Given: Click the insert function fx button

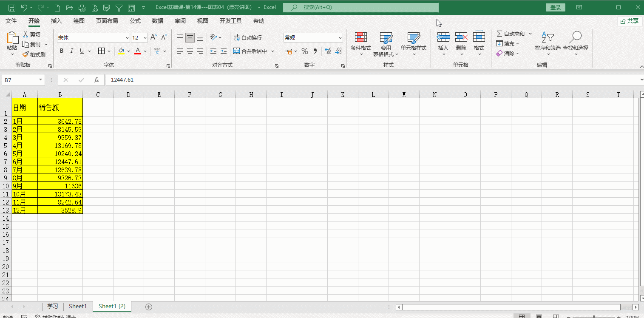Looking at the screenshot, I should (96, 80).
